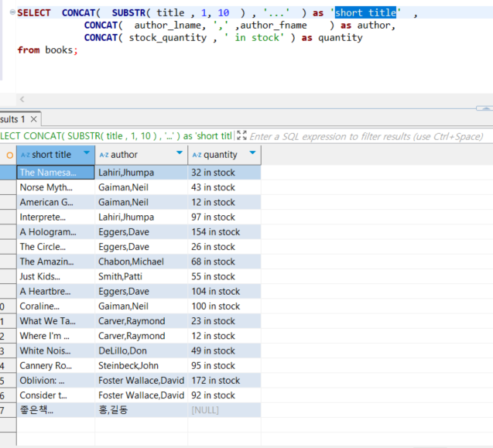The image size is (493, 448).
Task: Select the cell 'Where I'm ...'
Action: point(56,336)
